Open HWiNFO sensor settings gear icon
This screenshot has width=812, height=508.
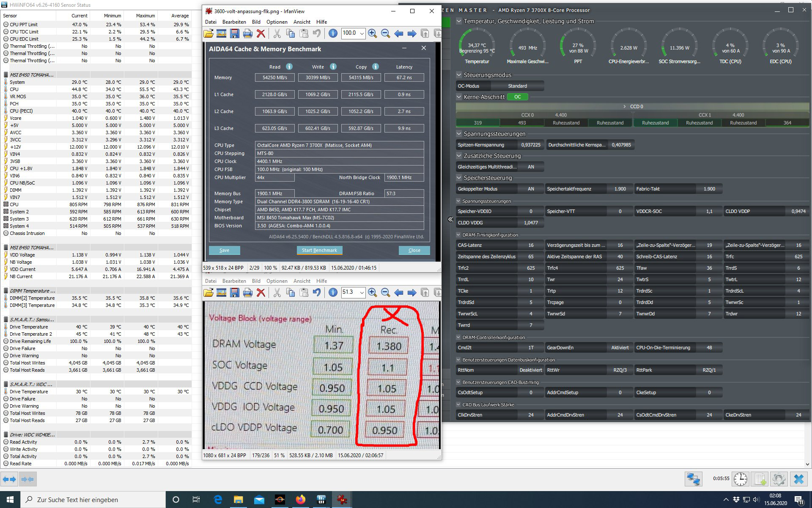point(779,479)
